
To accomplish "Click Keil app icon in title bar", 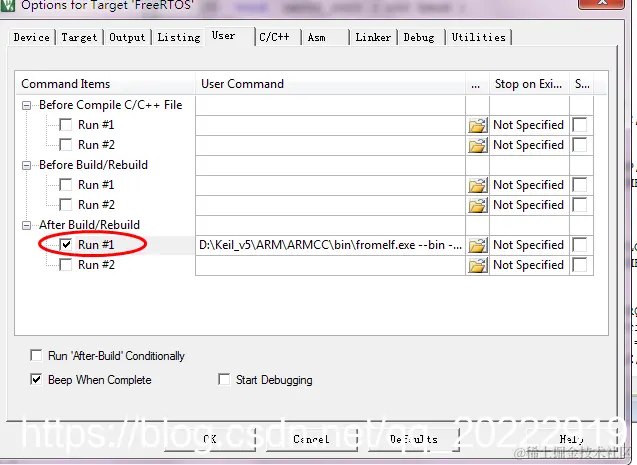I will pos(8,5).
